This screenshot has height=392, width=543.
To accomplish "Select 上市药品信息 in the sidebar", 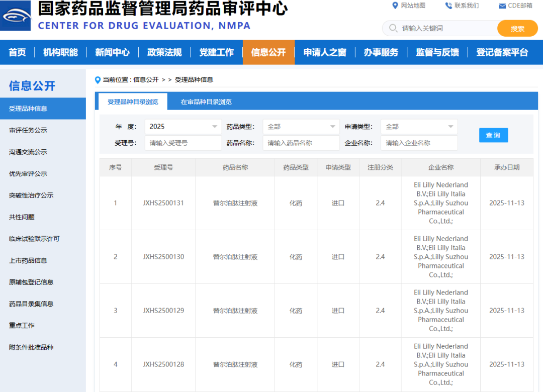I will click(28, 260).
